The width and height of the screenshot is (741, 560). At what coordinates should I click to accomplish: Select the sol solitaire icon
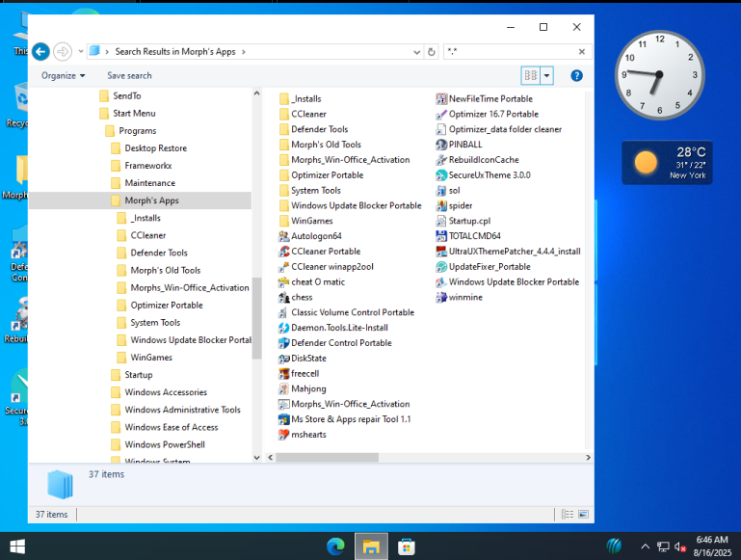441,191
